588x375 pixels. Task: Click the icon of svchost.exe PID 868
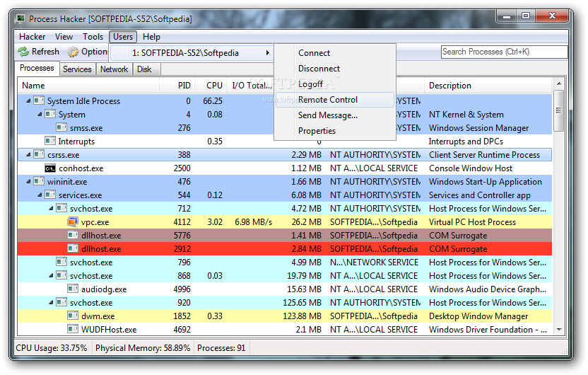point(61,275)
